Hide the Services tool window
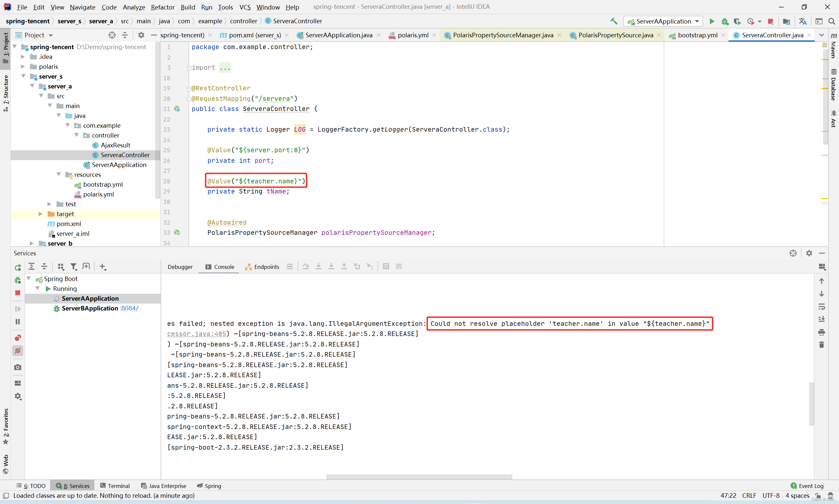Image resolution: width=839 pixels, height=504 pixels. coord(822,253)
